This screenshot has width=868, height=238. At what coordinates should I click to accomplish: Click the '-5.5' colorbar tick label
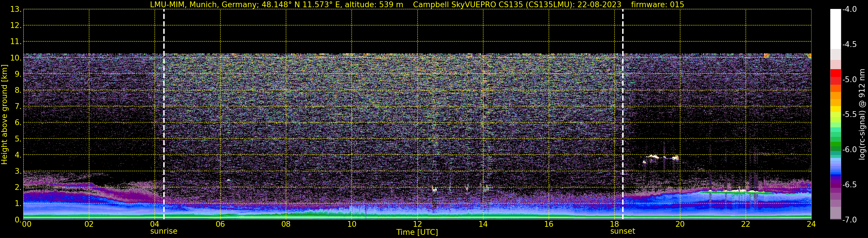[849, 115]
